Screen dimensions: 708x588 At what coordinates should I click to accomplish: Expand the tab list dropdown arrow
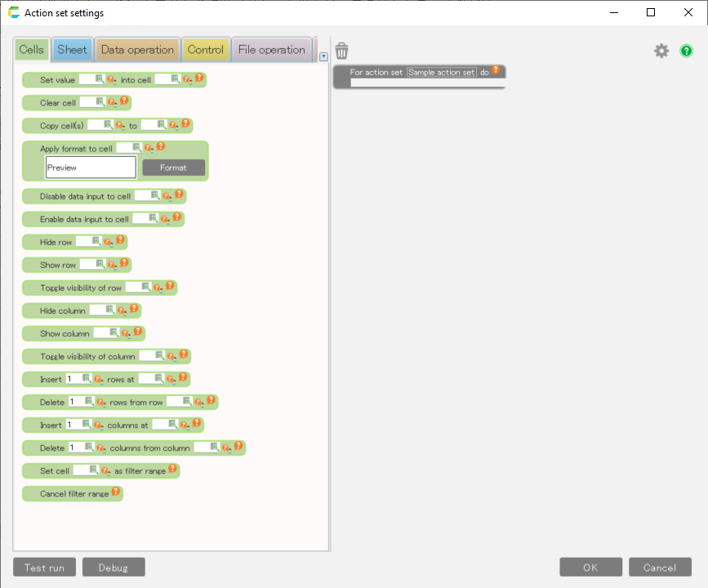[x=324, y=56]
